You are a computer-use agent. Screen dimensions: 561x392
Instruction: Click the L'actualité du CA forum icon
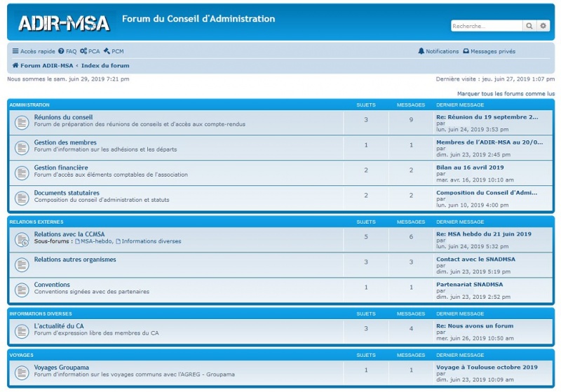pyautogui.click(x=22, y=330)
